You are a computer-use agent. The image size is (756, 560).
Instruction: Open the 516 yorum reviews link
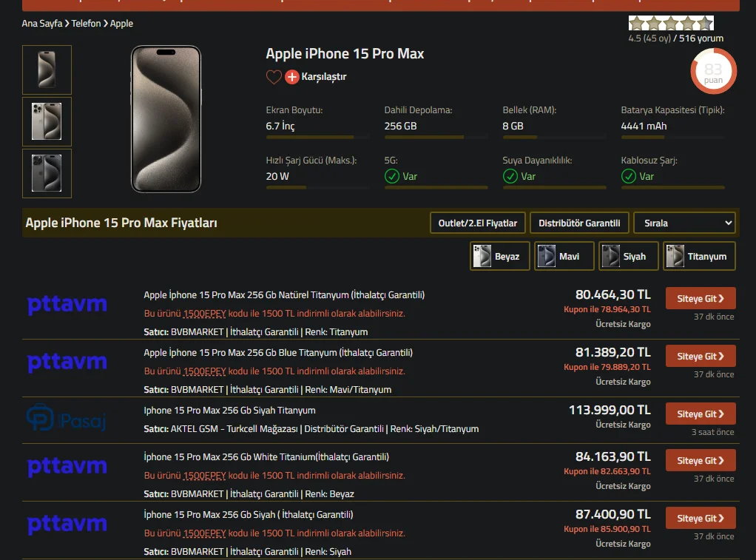(x=701, y=38)
